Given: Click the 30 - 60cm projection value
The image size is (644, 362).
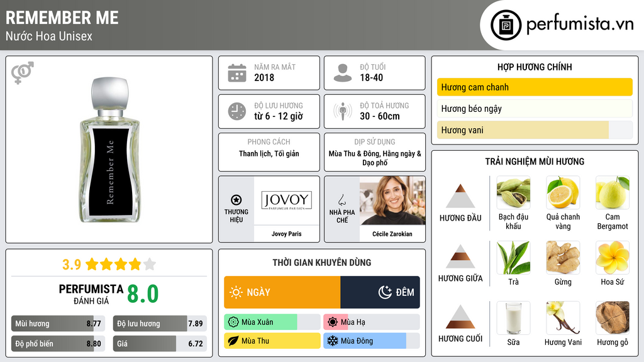Looking at the screenshot, I should click(380, 116).
